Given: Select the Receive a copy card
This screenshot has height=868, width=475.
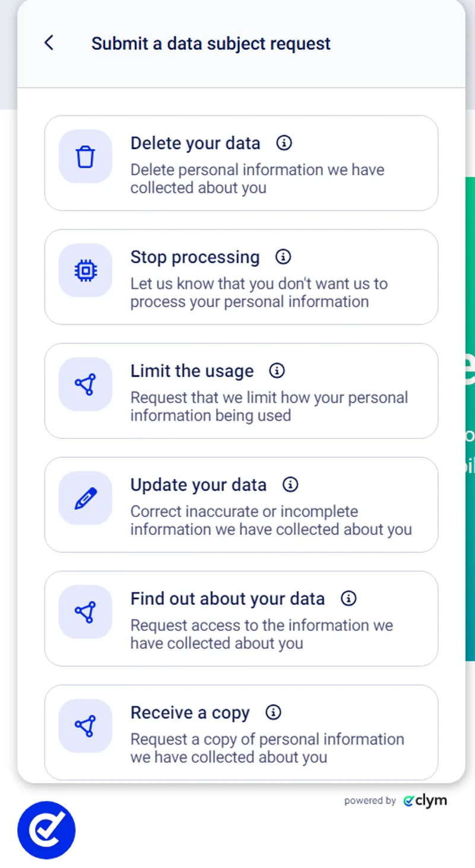Looking at the screenshot, I should [x=240, y=732].
